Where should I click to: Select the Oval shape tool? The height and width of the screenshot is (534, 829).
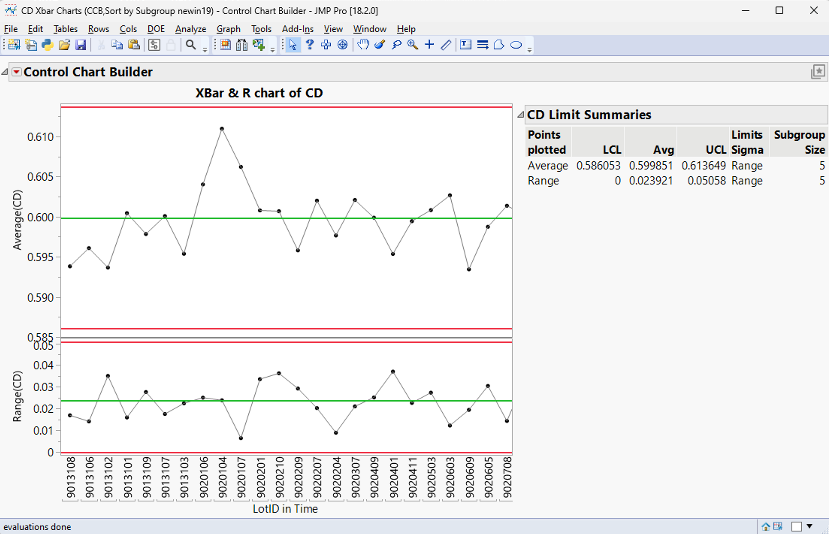click(516, 45)
